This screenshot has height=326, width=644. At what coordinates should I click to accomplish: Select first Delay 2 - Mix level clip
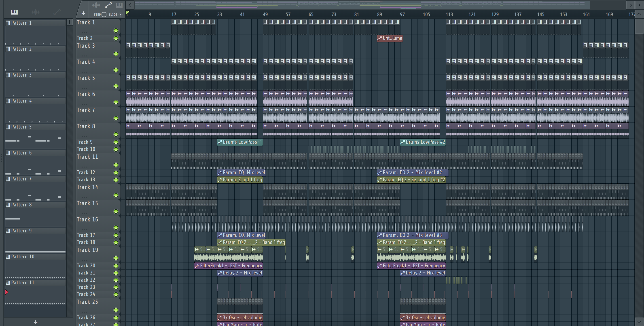[240, 273]
